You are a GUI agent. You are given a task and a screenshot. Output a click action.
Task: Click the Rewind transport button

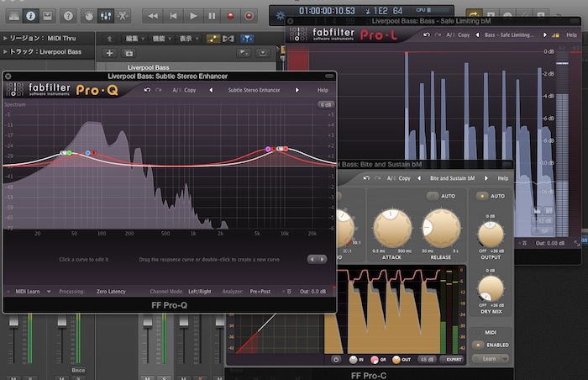[153, 16]
